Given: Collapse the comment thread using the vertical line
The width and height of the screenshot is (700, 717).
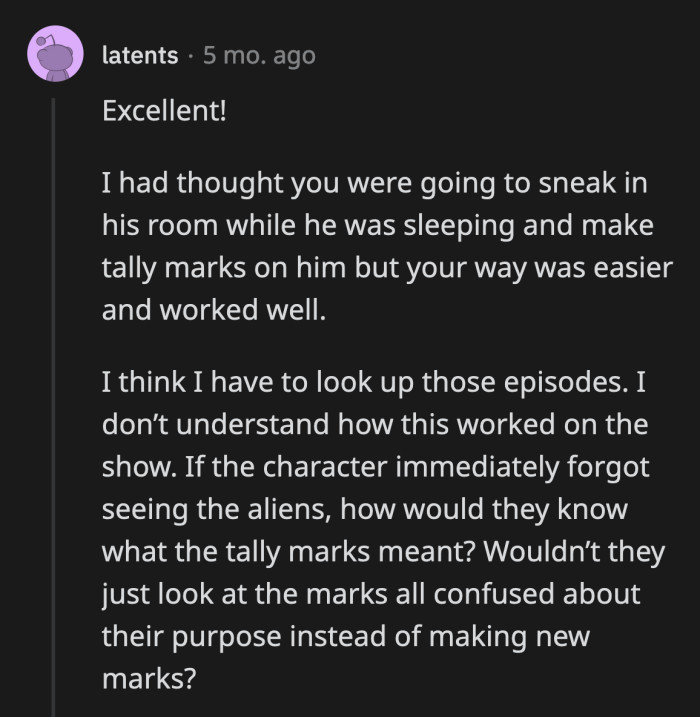Looking at the screenshot, I should tap(55, 400).
